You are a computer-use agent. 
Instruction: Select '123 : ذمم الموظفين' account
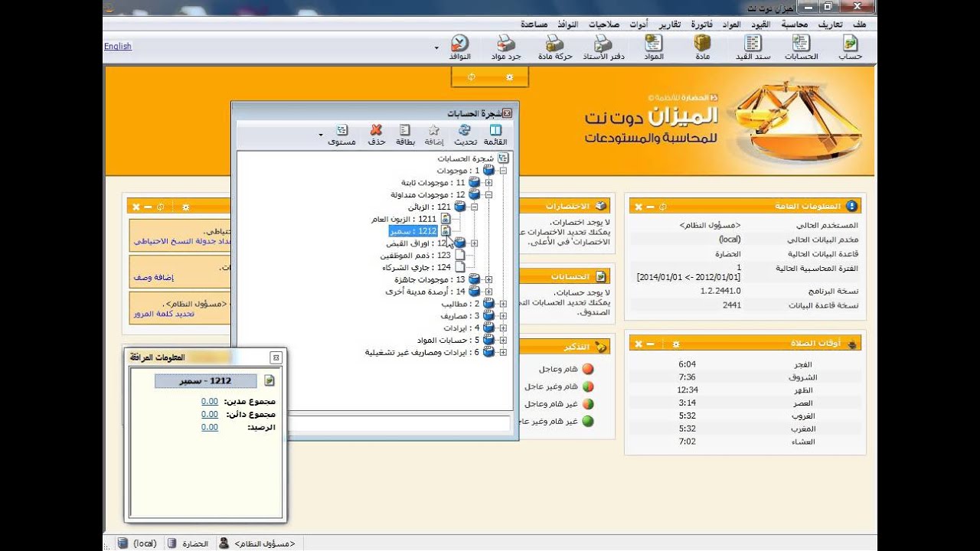416,255
